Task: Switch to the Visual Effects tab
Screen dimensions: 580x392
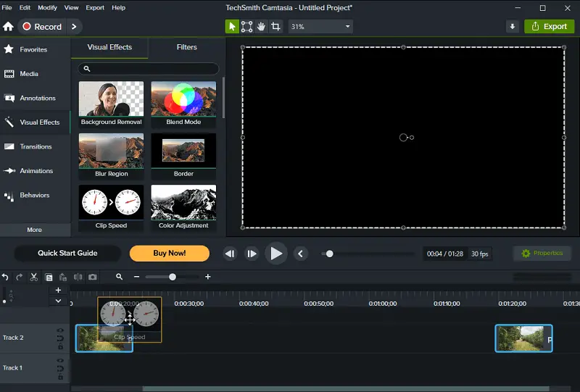Action: coord(109,47)
